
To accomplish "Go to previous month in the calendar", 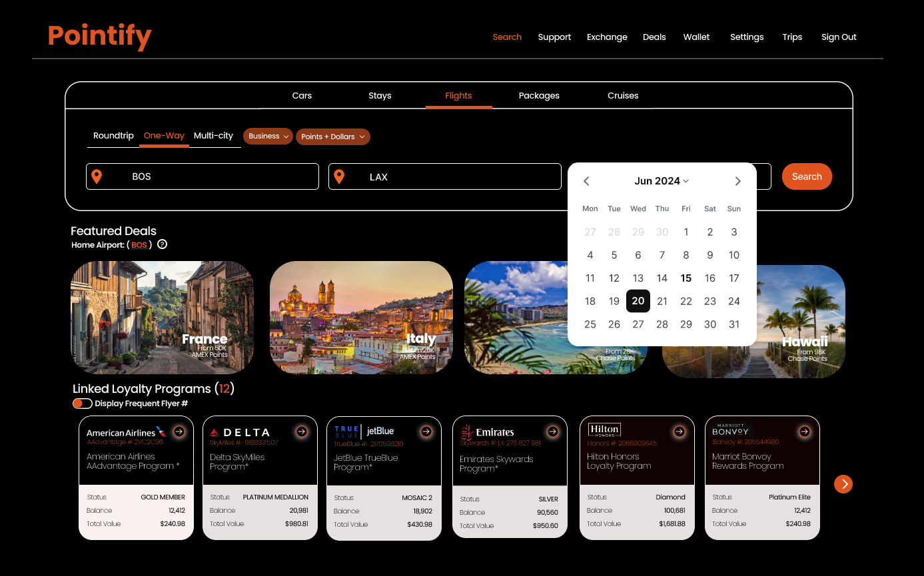I will click(x=586, y=180).
